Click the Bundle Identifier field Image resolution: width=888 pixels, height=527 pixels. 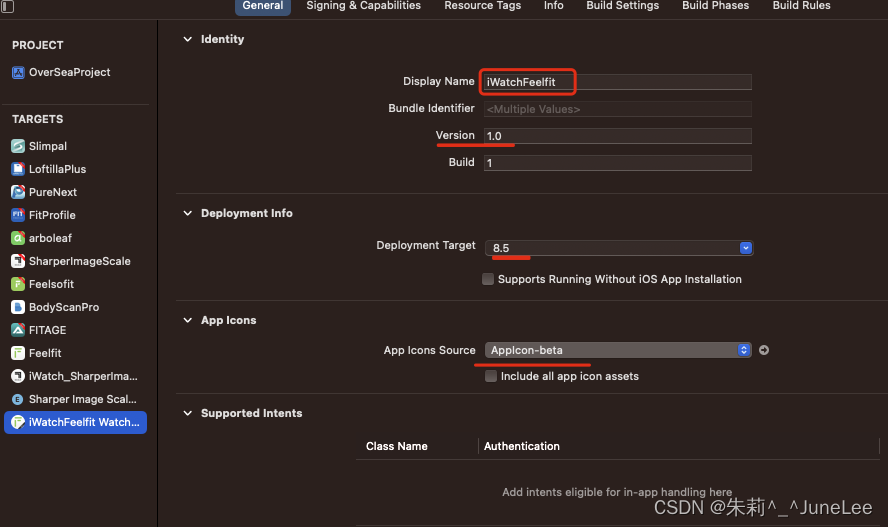pos(618,109)
